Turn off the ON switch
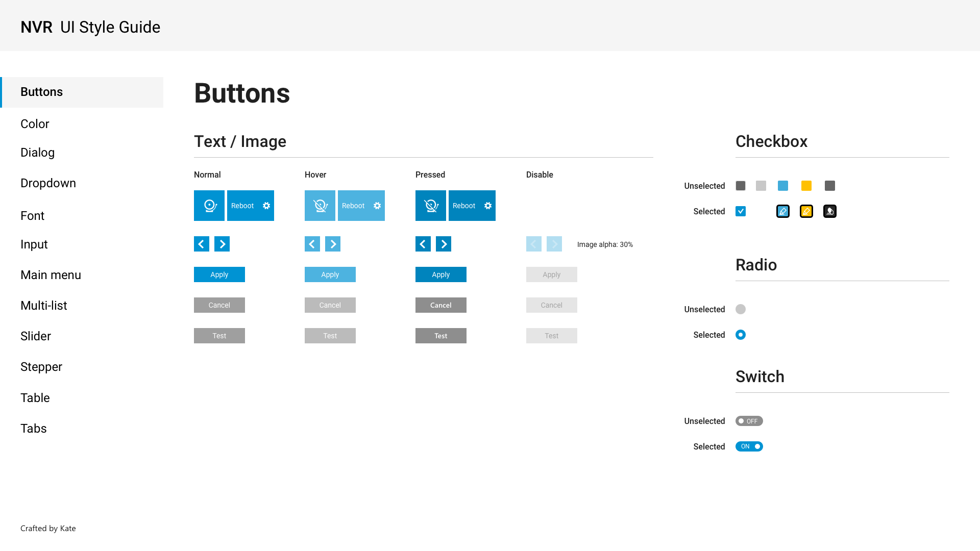Screen dimensions: 980x551 pyautogui.click(x=749, y=446)
